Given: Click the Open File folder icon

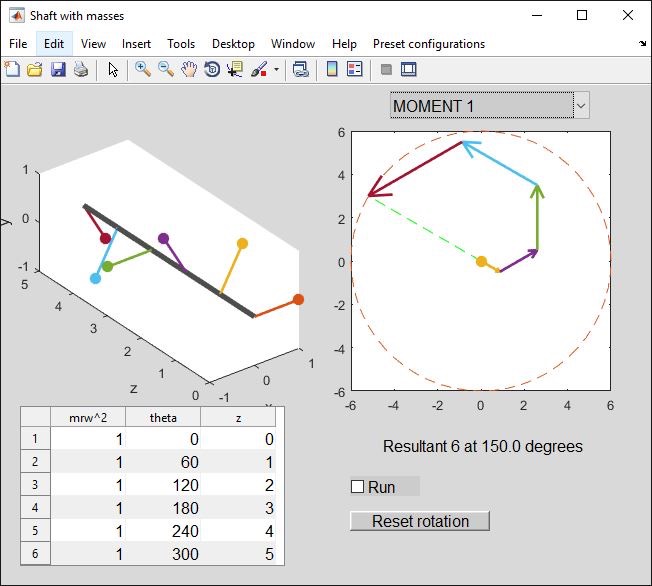Looking at the screenshot, I should click(x=35, y=70).
